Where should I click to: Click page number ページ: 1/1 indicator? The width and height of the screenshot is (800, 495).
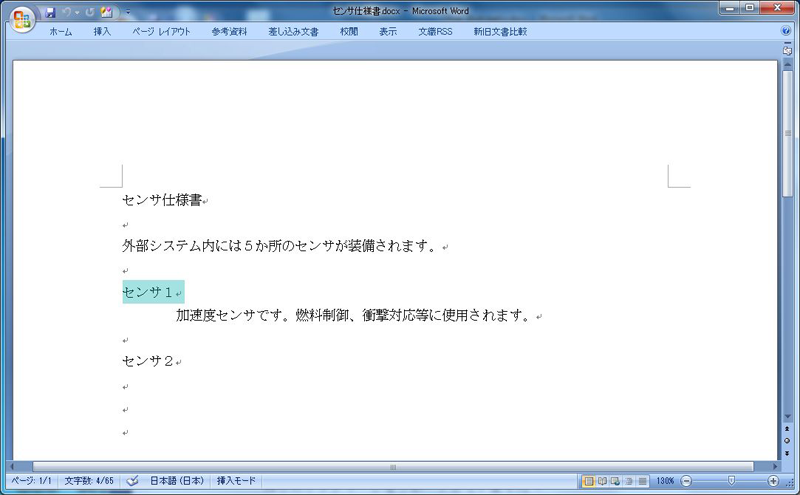(x=32, y=481)
